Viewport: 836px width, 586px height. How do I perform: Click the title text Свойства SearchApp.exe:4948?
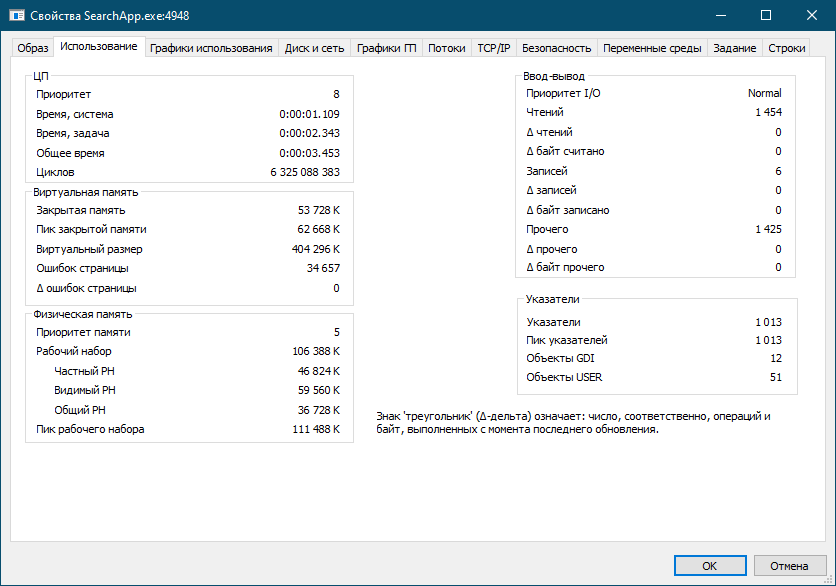tap(109, 15)
